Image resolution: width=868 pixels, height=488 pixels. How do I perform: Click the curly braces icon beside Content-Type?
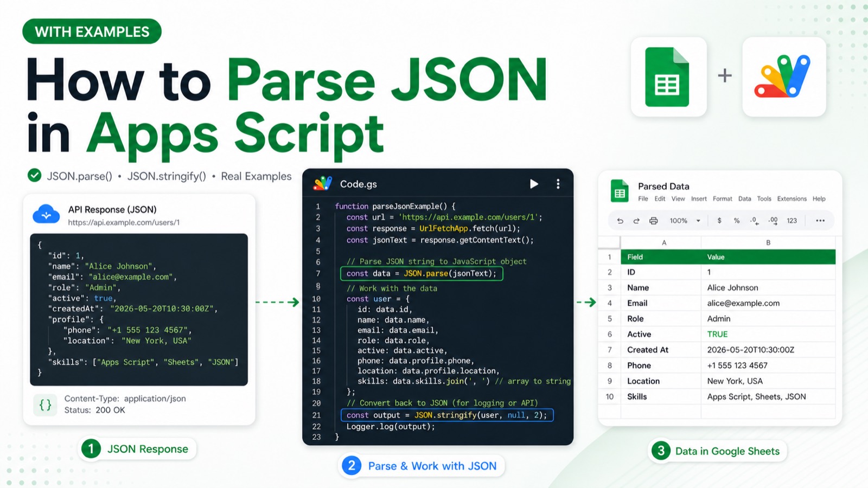click(46, 404)
